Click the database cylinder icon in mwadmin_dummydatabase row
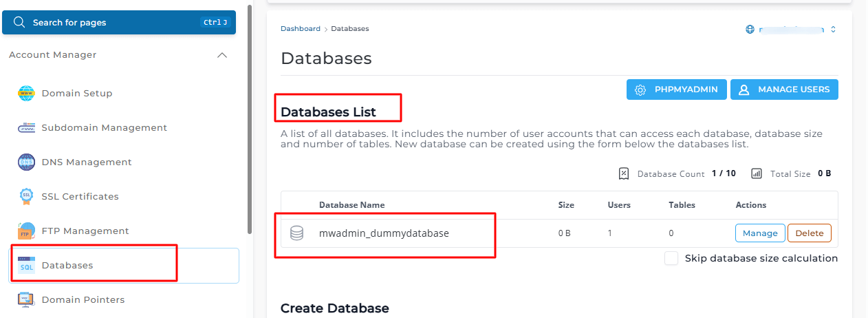 [296, 233]
